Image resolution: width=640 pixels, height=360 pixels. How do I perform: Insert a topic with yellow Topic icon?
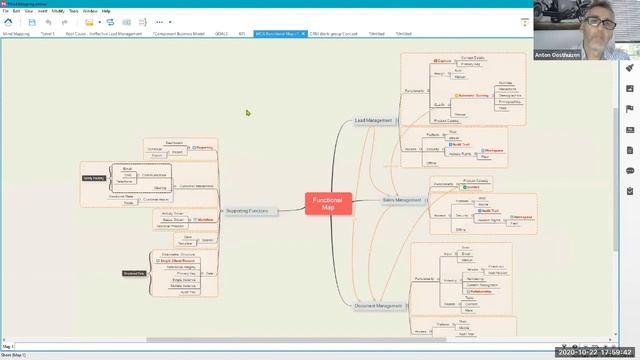(89, 22)
